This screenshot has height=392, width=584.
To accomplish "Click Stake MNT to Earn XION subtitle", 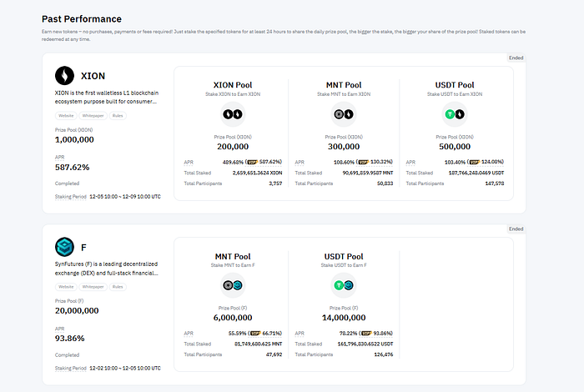I will [x=344, y=94].
